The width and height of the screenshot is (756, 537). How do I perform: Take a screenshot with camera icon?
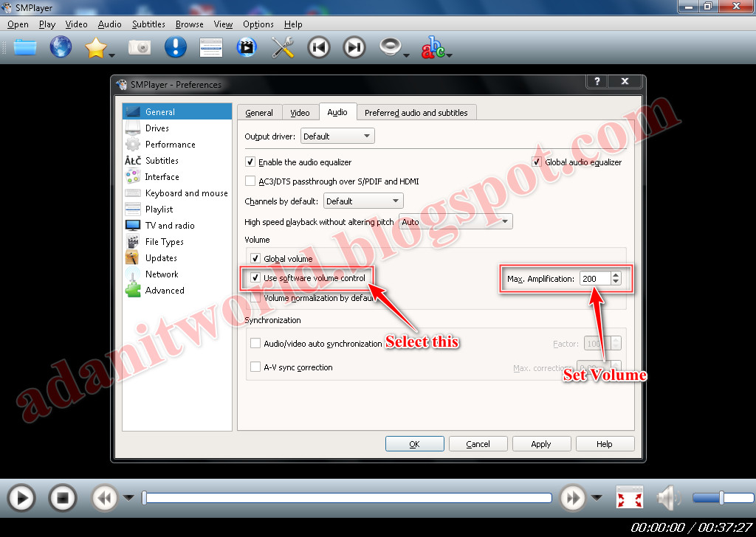click(x=140, y=48)
